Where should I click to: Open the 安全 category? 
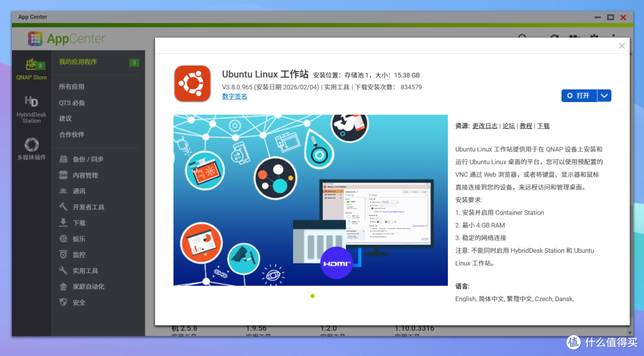(79, 302)
